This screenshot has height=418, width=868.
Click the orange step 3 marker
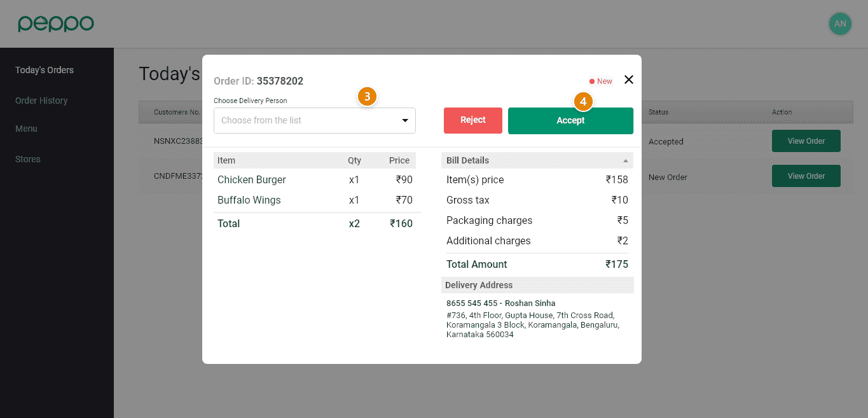pos(367,97)
